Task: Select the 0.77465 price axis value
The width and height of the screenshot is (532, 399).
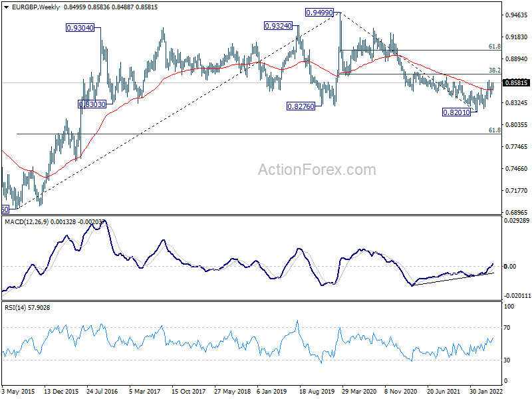Action: click(517, 147)
